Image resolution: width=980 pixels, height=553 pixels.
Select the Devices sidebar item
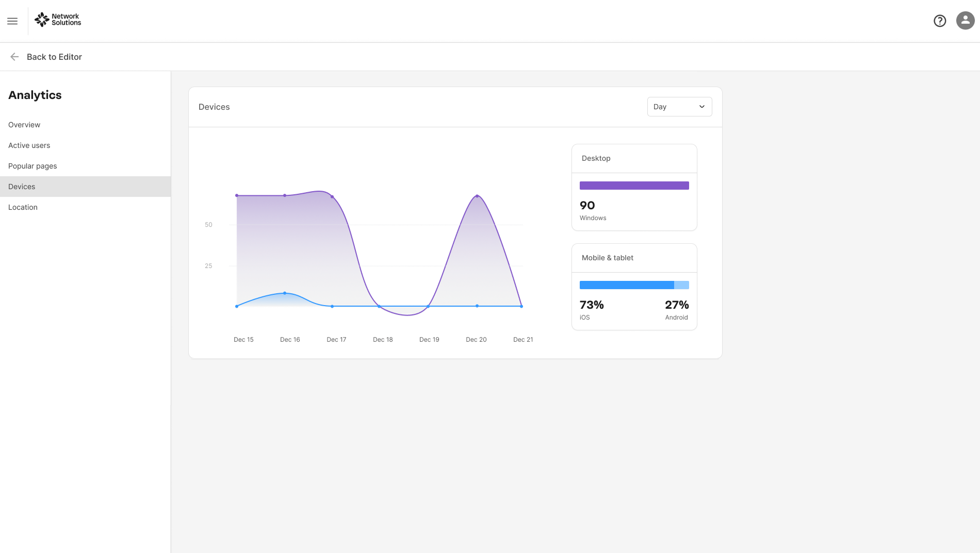click(x=85, y=187)
